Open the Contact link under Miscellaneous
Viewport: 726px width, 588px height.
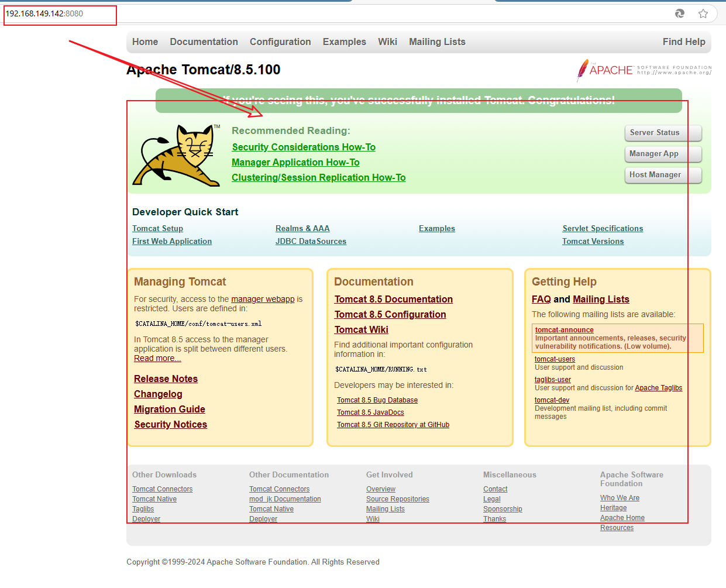click(x=496, y=489)
